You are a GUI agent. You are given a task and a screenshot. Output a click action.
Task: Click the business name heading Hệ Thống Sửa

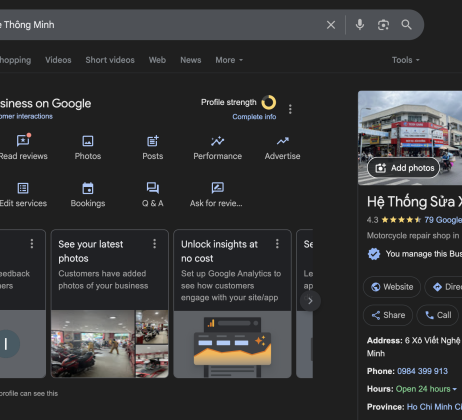coord(414,202)
